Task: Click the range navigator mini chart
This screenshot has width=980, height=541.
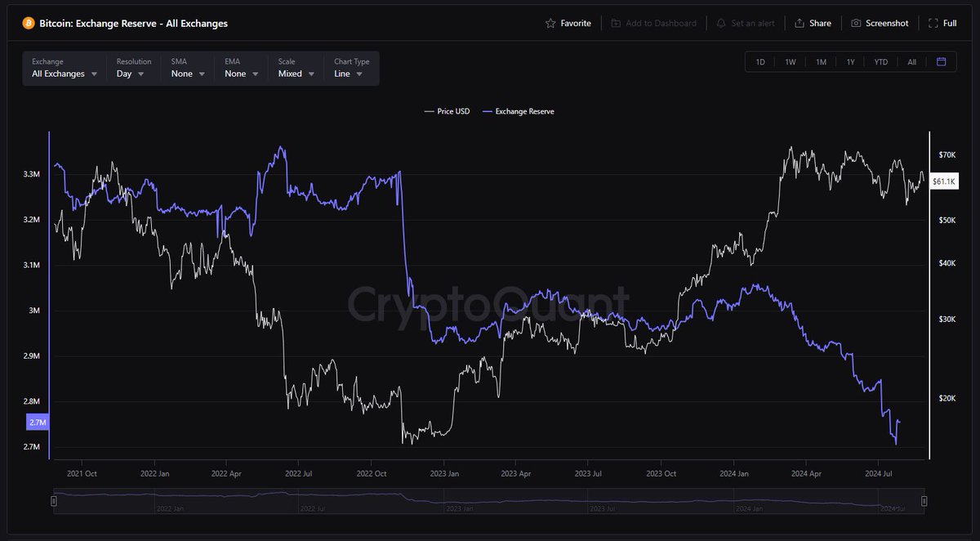Action: point(488,501)
